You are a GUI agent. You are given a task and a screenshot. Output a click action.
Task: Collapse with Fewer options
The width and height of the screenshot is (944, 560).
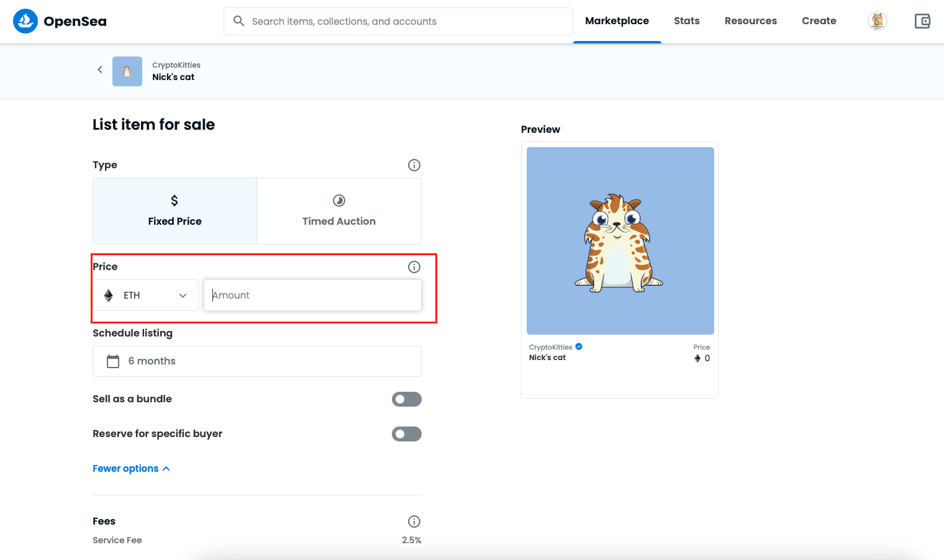click(x=131, y=469)
